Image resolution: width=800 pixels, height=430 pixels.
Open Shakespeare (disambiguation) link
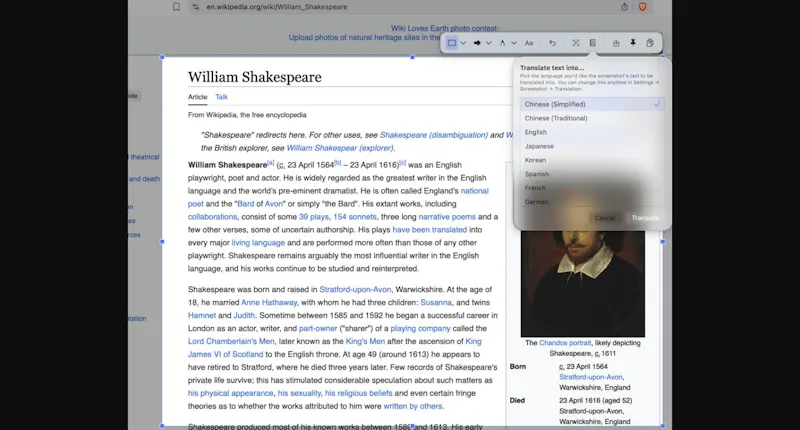434,135
